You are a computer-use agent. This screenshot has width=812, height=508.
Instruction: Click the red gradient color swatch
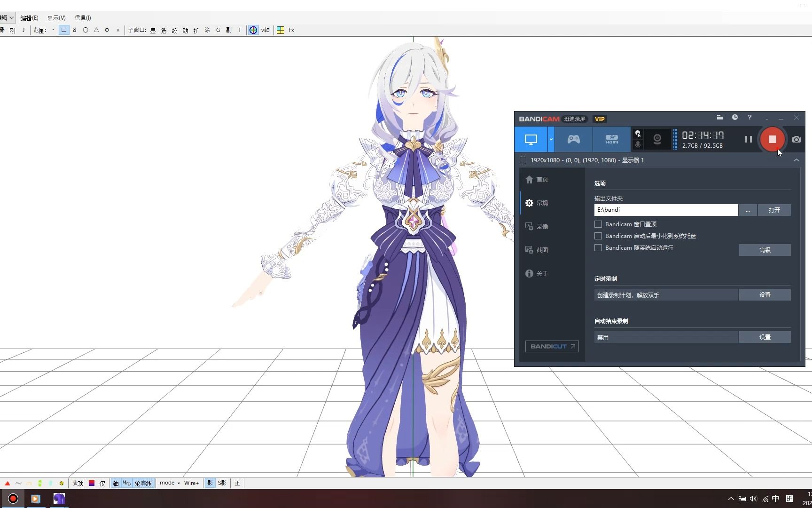(92, 483)
